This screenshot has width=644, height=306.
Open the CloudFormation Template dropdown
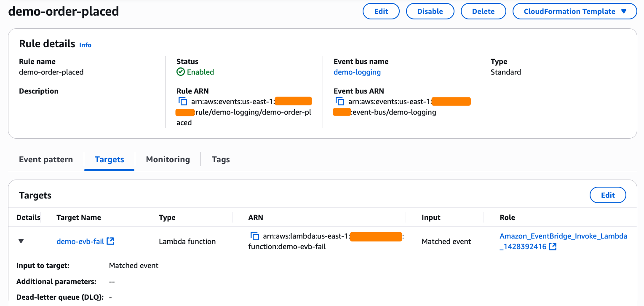(575, 11)
